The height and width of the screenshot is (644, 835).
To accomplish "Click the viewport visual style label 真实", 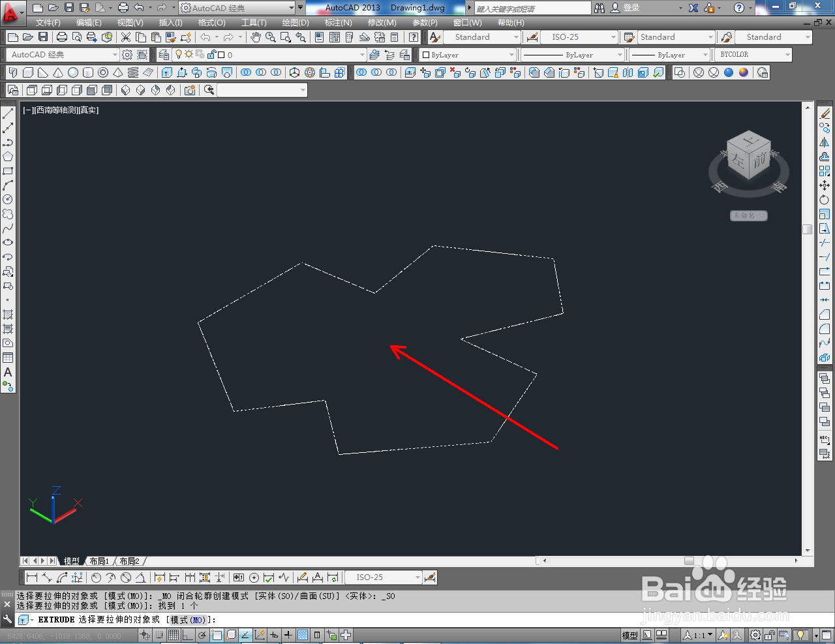I will (88, 110).
